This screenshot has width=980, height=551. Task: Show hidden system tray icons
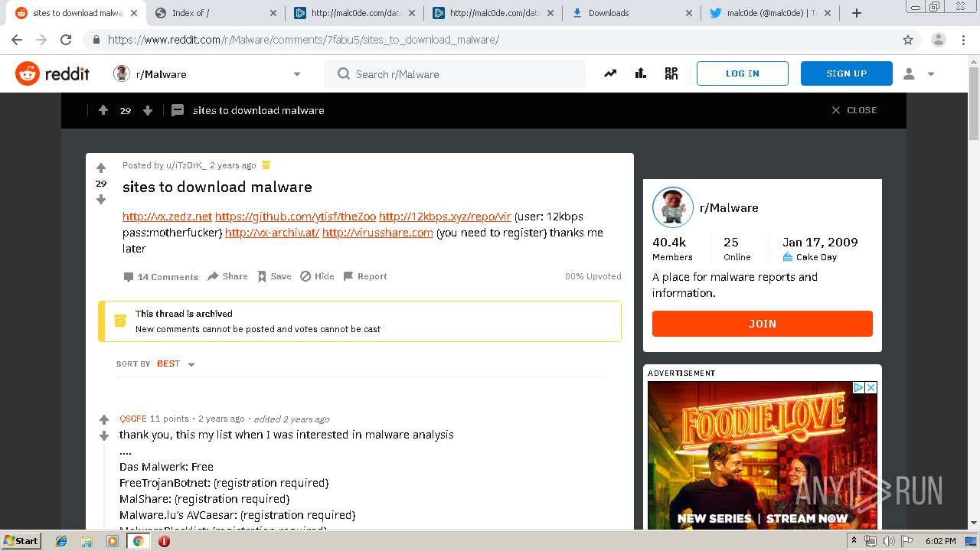point(854,541)
